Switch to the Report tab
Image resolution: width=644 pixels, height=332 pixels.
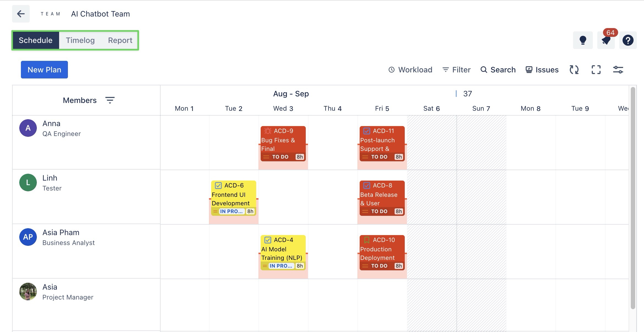120,40
